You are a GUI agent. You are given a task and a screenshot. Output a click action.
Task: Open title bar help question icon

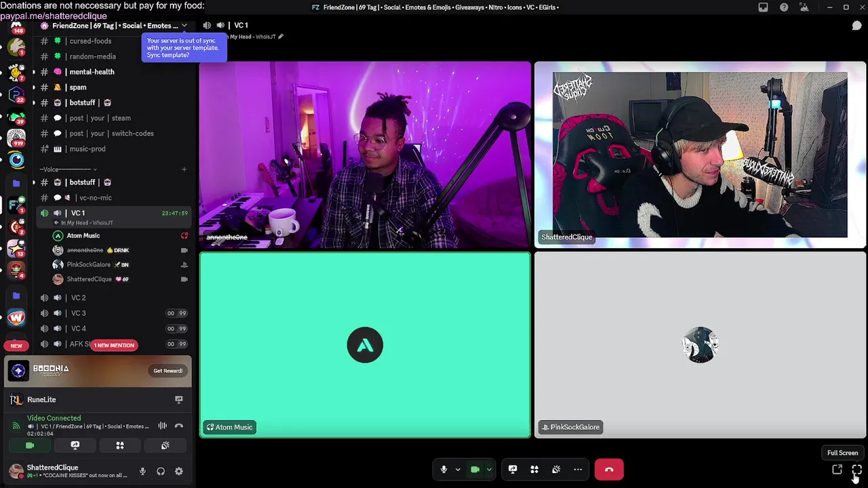click(x=784, y=7)
